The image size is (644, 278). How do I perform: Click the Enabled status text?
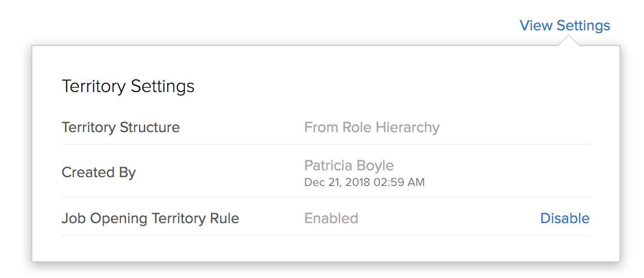[x=331, y=218]
